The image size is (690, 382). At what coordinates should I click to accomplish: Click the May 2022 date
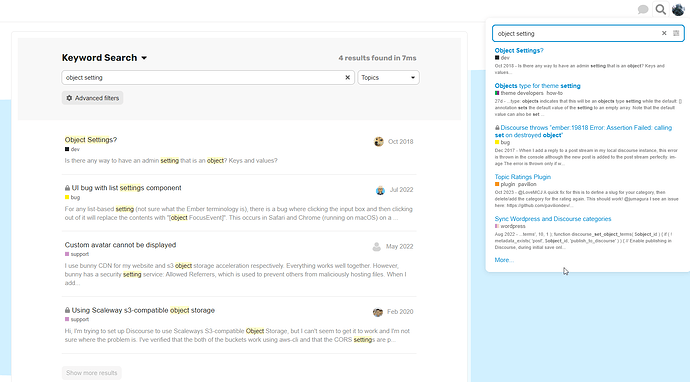(x=400, y=246)
